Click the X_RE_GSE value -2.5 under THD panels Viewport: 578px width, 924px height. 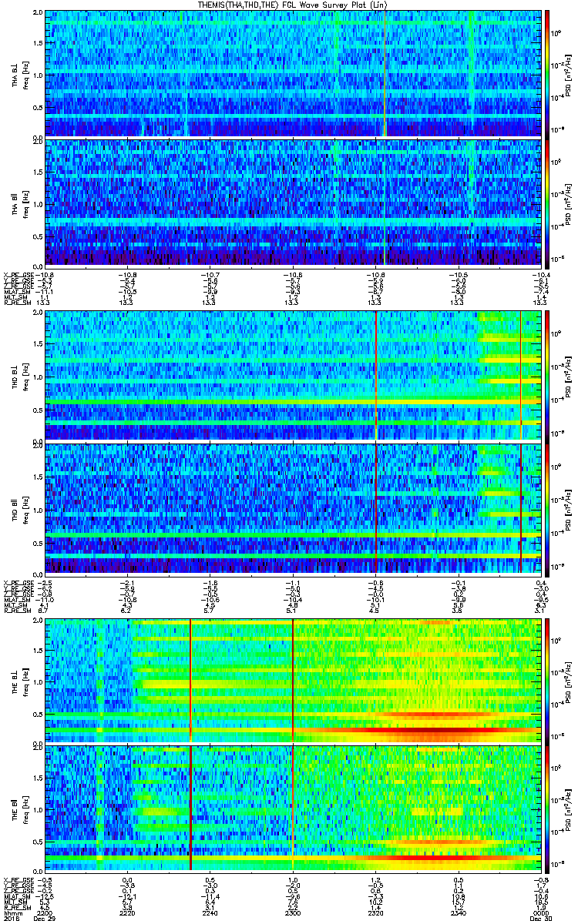(x=45, y=582)
